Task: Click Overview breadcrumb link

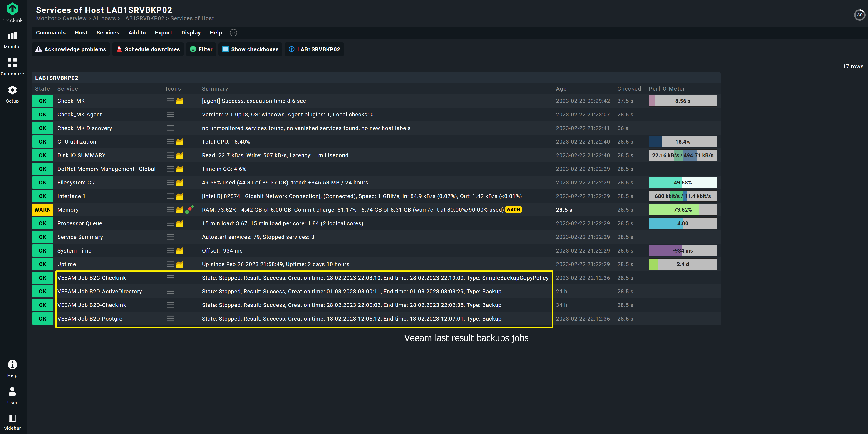Action: click(74, 19)
